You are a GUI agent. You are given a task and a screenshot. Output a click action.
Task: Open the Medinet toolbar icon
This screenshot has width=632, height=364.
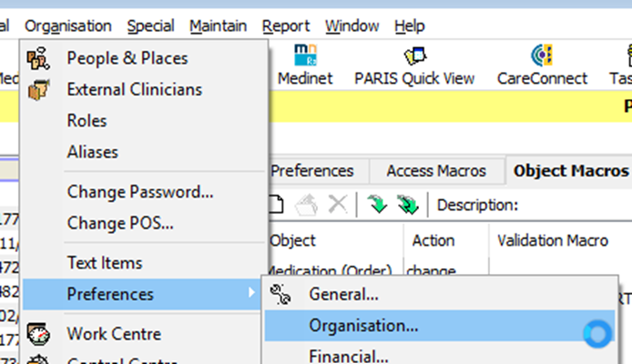305,56
